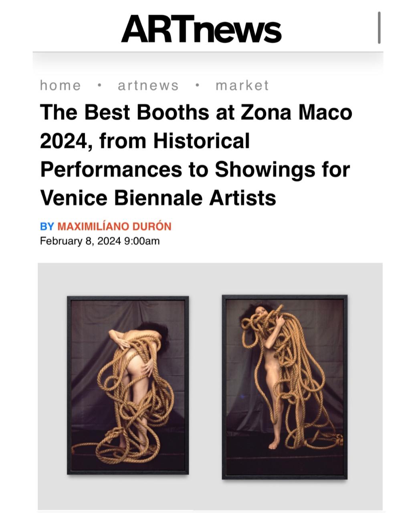420x513 pixels.
Task: Open author Maximilíano Durón's page
Action: [x=114, y=226]
